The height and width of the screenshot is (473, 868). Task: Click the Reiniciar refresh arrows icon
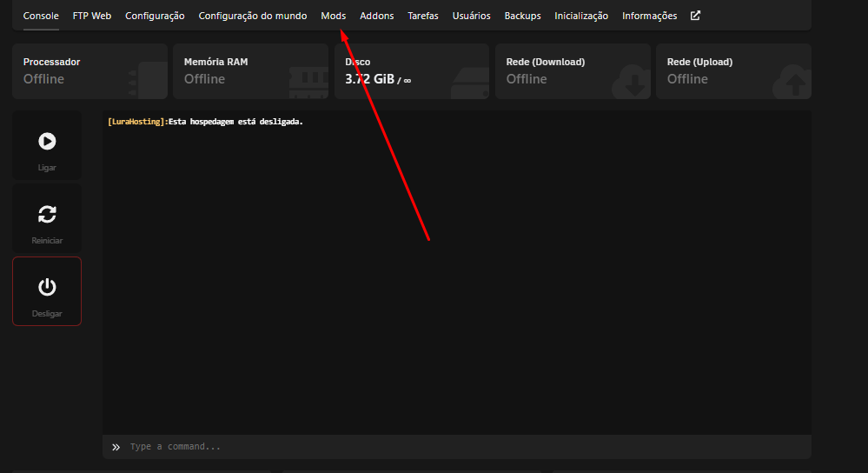[x=47, y=214]
